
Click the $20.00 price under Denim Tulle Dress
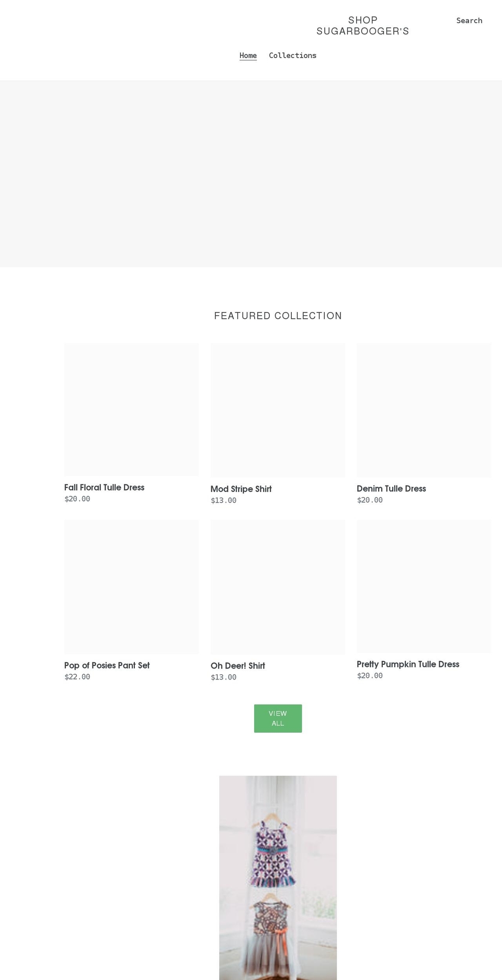(370, 500)
